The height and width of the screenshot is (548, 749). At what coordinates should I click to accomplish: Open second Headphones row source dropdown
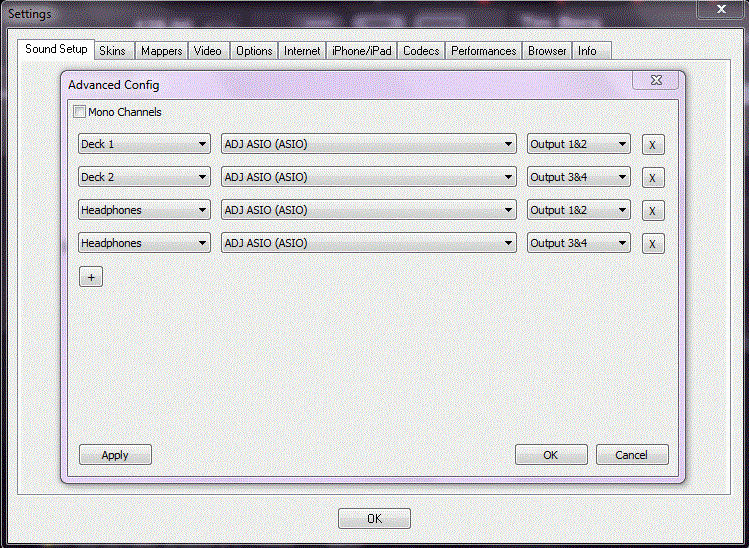tap(144, 243)
